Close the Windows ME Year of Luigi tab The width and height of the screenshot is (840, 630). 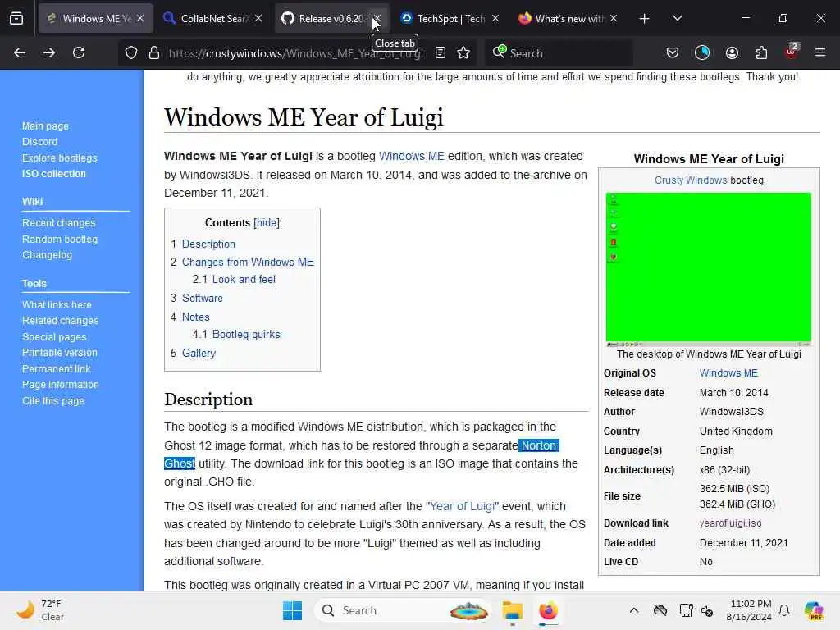coord(139,18)
